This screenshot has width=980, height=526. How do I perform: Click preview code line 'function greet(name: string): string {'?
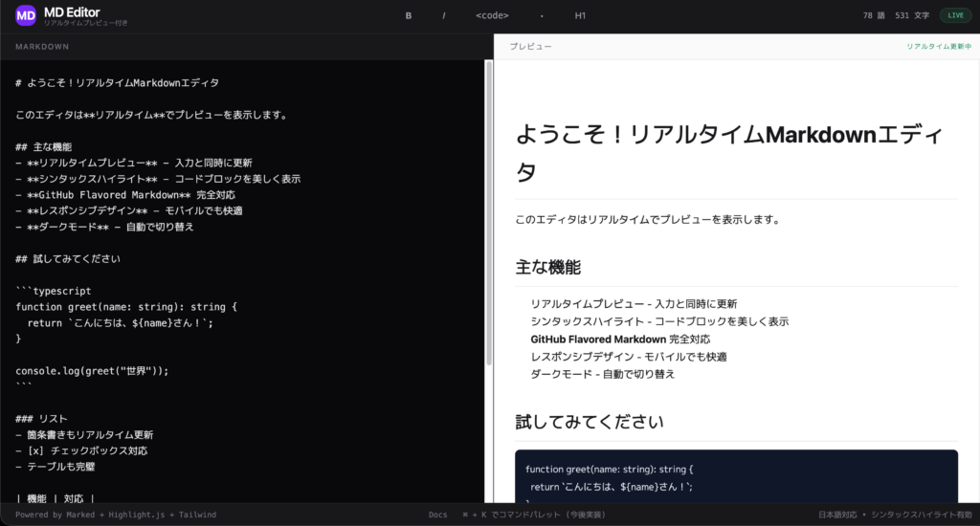click(610, 470)
